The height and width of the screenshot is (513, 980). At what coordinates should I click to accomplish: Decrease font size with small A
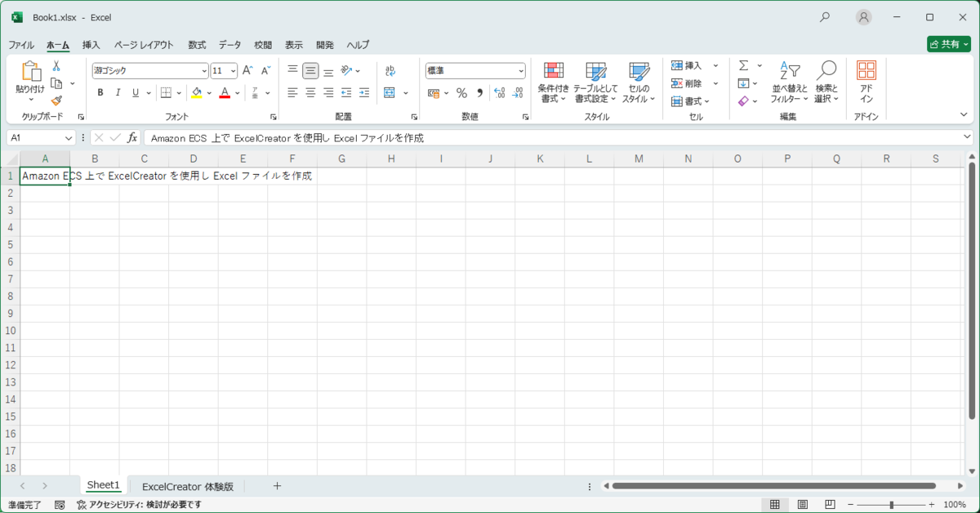(x=265, y=70)
